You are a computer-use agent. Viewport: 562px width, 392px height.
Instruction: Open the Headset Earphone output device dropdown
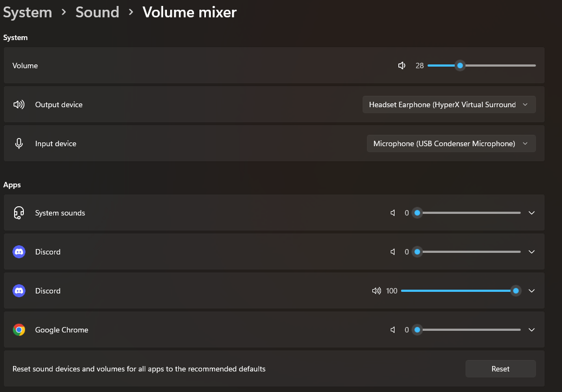click(x=449, y=104)
